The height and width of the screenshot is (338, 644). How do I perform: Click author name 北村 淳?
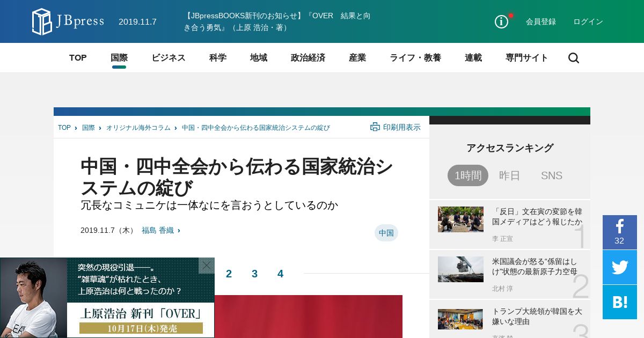[x=502, y=289]
